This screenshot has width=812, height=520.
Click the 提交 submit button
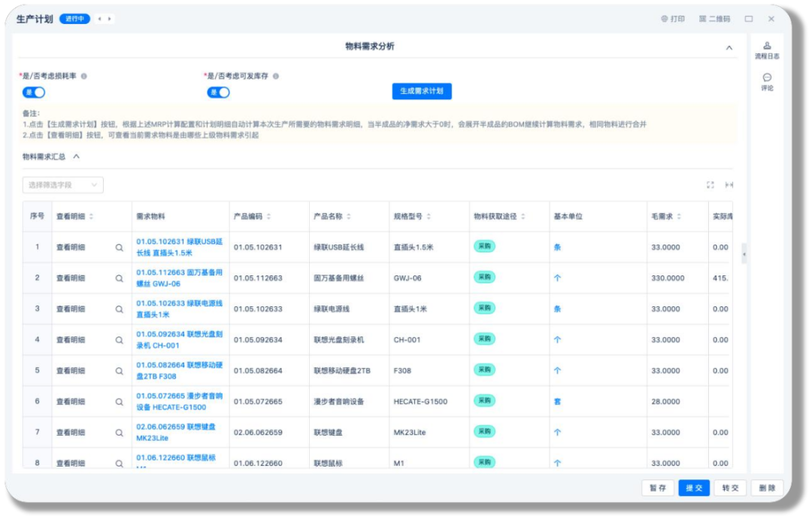coord(694,488)
